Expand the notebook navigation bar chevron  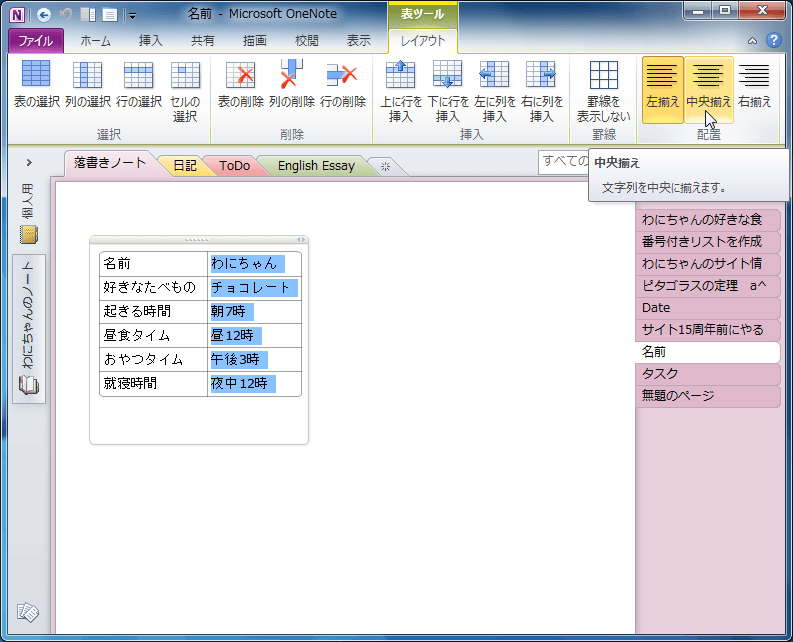pyautogui.click(x=29, y=162)
